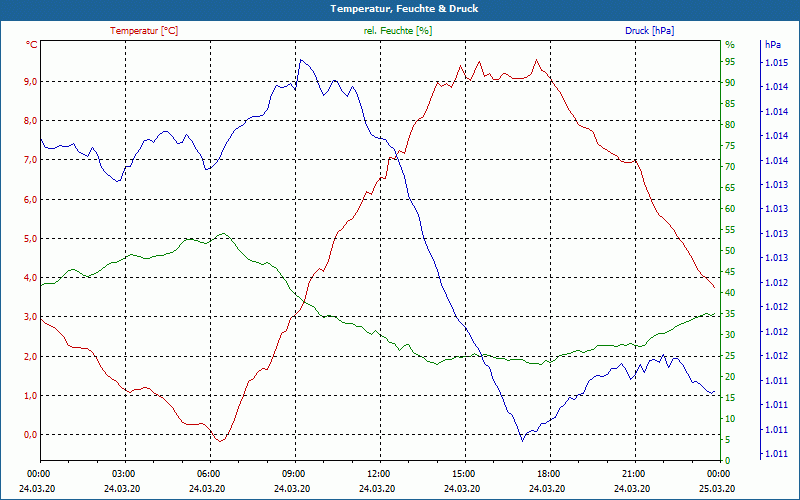Pick the 2,0 temperature axis value
This screenshot has height=500, width=800.
[30, 357]
